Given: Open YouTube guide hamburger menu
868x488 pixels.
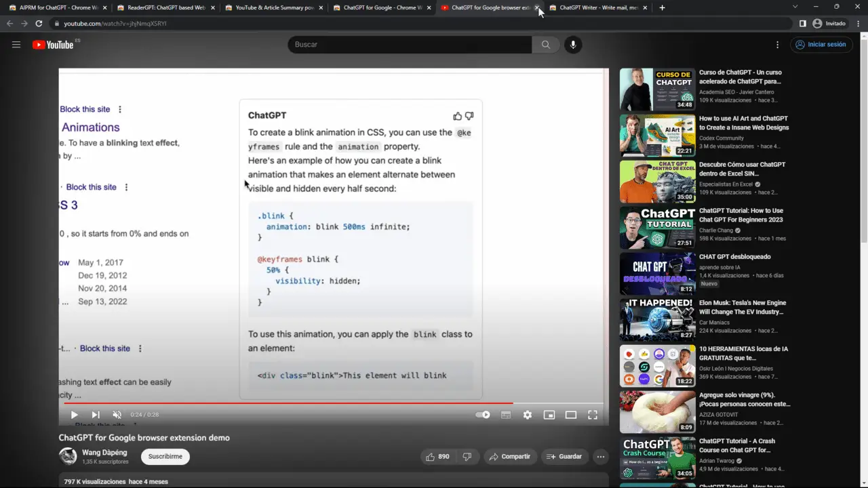Looking at the screenshot, I should point(16,45).
